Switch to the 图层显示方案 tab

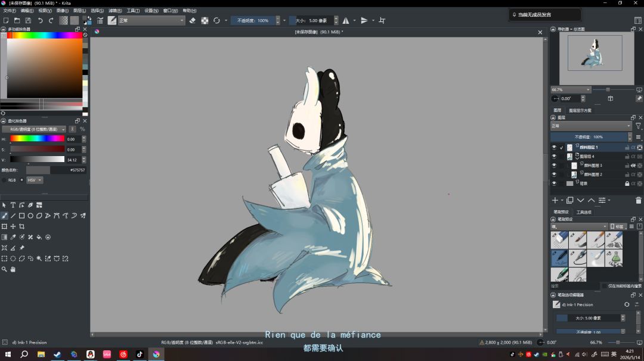580,110
